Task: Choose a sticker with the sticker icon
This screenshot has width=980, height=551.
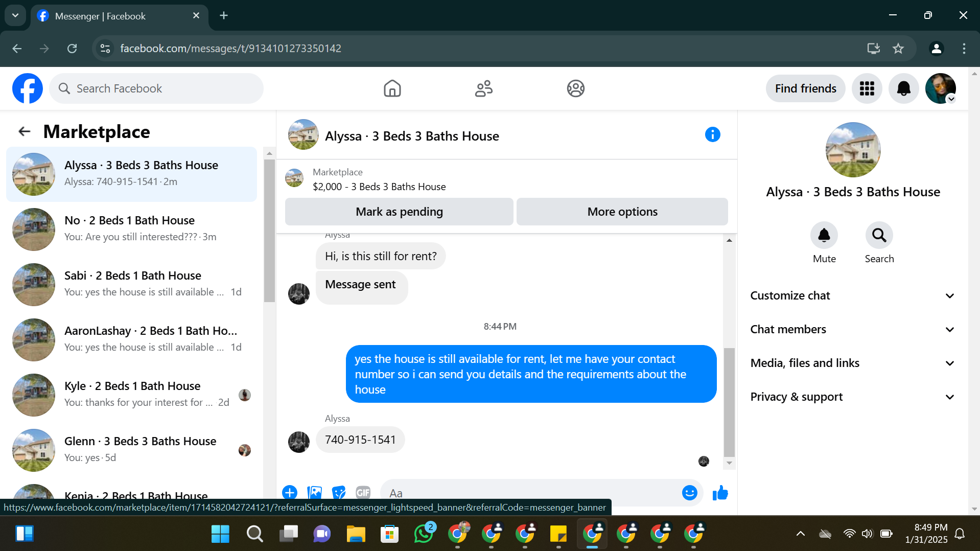Action: click(338, 493)
